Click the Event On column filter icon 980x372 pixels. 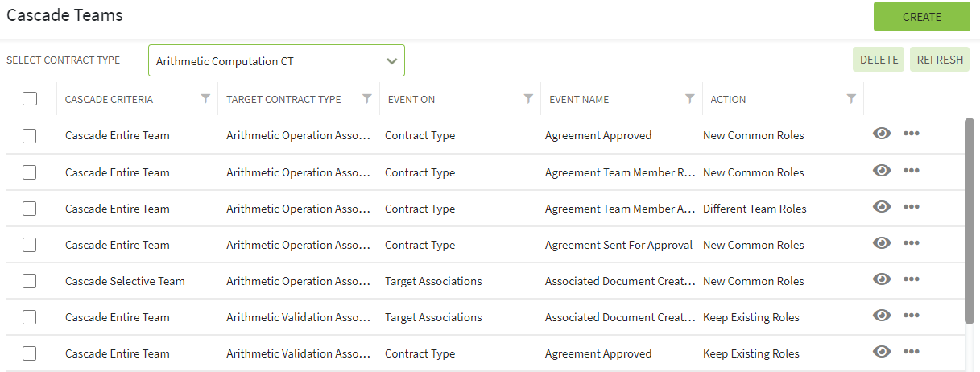pos(528,99)
